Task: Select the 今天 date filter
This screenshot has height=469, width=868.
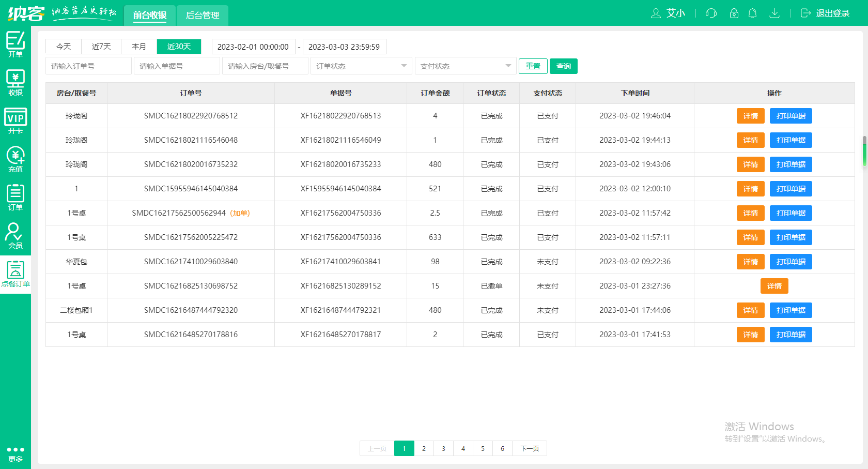Action: click(x=64, y=47)
